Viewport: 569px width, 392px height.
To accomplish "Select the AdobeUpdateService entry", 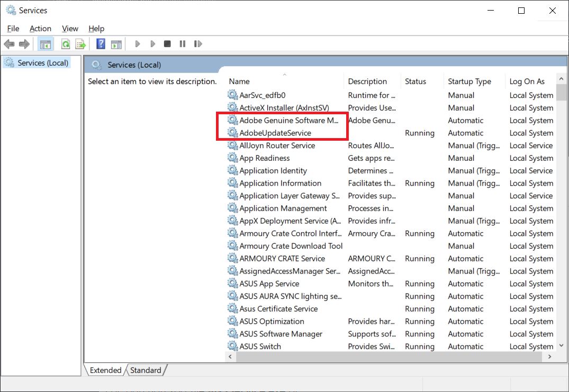I will point(275,133).
